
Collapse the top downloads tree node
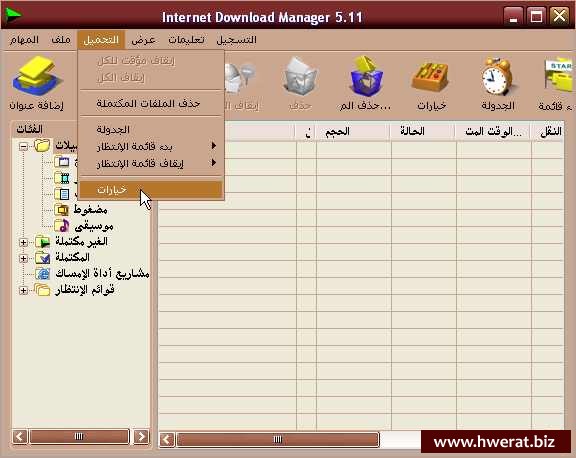click(x=23, y=147)
